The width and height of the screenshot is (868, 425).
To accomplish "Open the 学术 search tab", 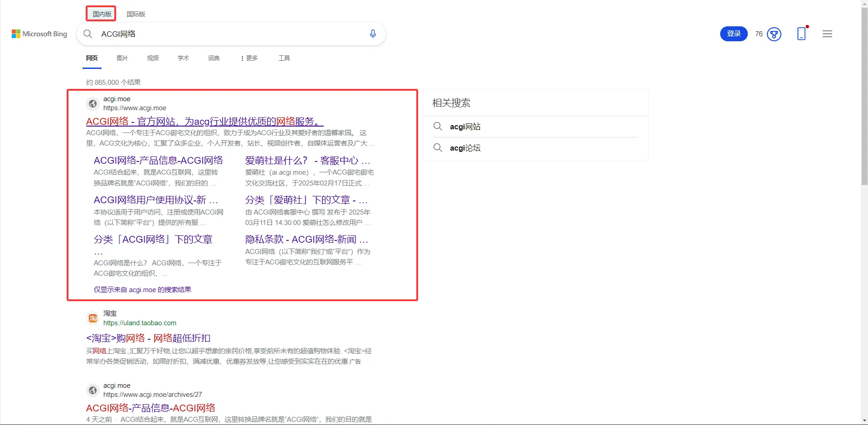I will 183,58.
